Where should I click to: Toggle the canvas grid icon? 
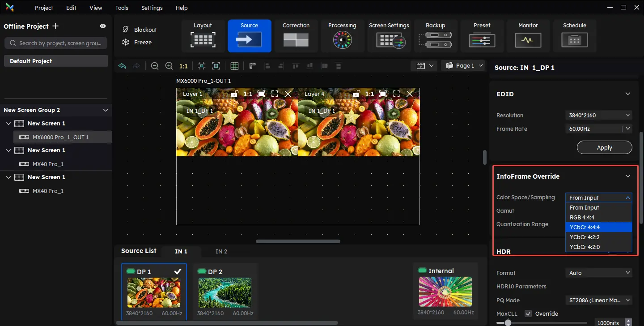[234, 66]
